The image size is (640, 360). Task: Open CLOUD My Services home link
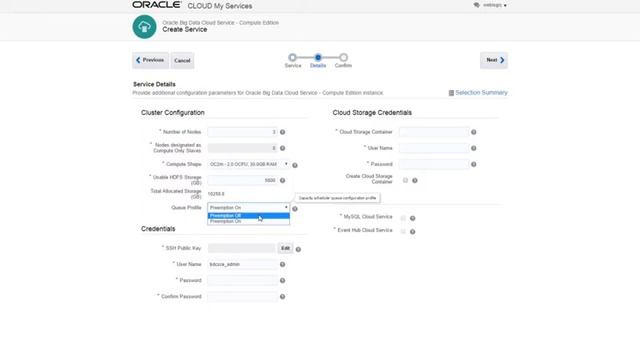tap(220, 6)
